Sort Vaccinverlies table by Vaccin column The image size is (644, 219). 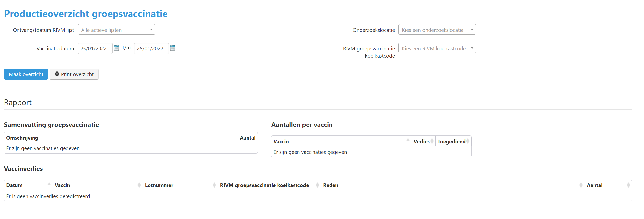(98, 185)
